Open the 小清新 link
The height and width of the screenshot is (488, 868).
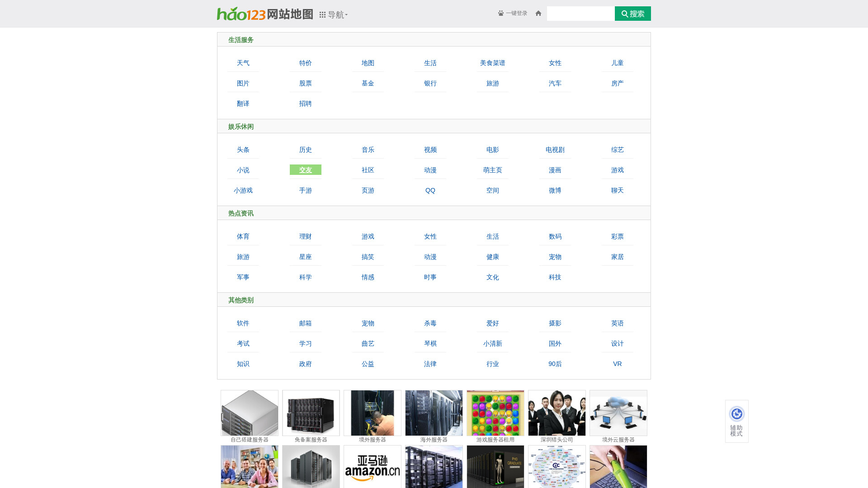[x=493, y=343]
